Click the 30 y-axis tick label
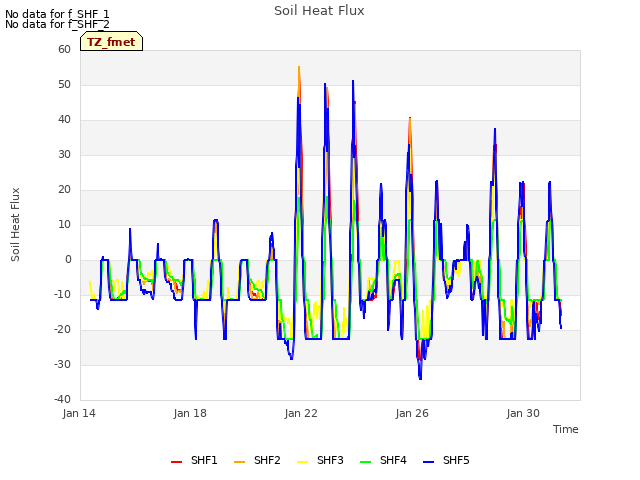The width and height of the screenshot is (640, 480). [64, 154]
